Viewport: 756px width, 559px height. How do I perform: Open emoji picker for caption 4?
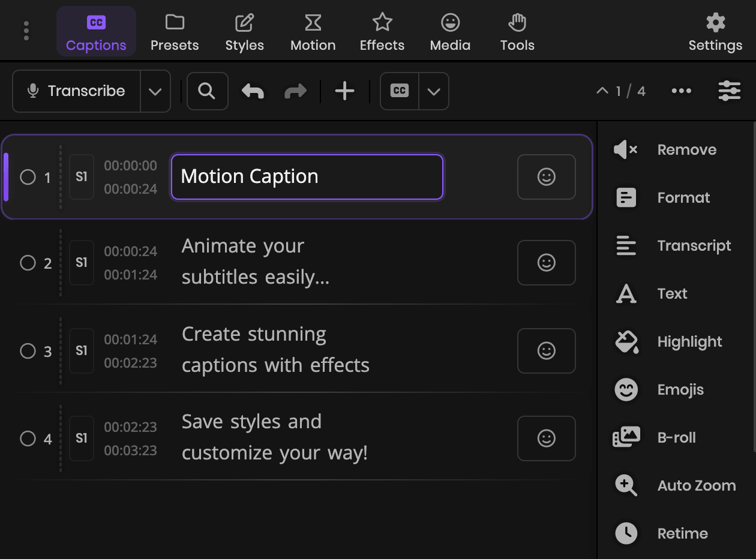coord(547,438)
